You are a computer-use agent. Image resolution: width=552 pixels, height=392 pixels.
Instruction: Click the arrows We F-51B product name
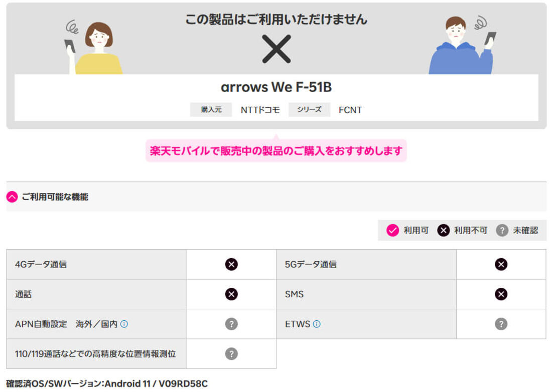pos(276,87)
